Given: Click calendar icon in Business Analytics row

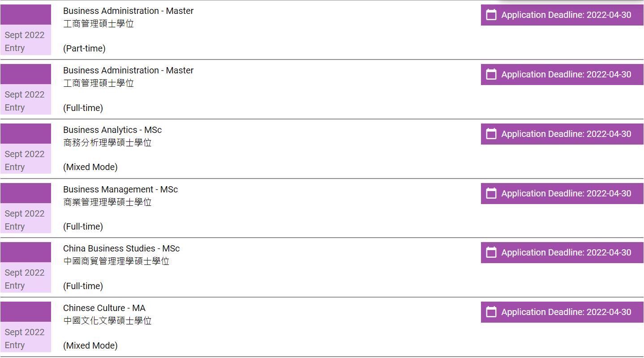Looking at the screenshot, I should pyautogui.click(x=491, y=134).
